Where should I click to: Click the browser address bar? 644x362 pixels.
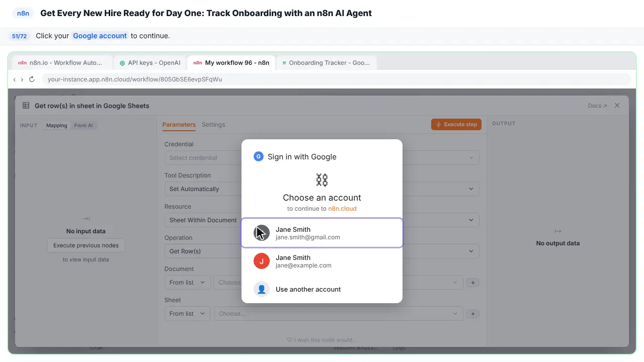(337, 79)
